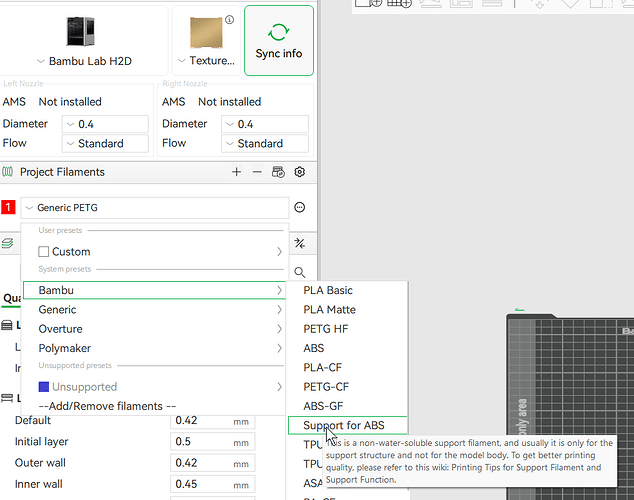Click the Outer wall width field
This screenshot has height=500, width=634.
tap(212, 463)
